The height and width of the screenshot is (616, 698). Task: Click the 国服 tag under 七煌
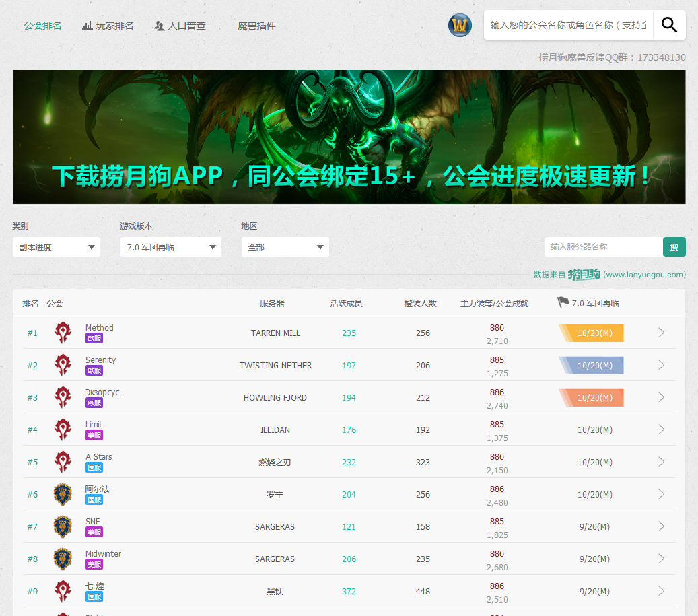click(x=94, y=597)
